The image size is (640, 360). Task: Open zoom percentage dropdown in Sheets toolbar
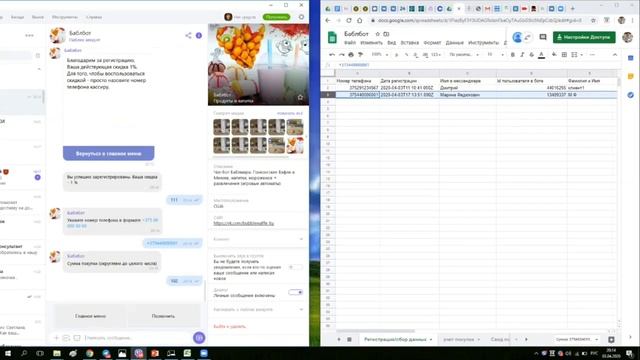click(x=379, y=55)
